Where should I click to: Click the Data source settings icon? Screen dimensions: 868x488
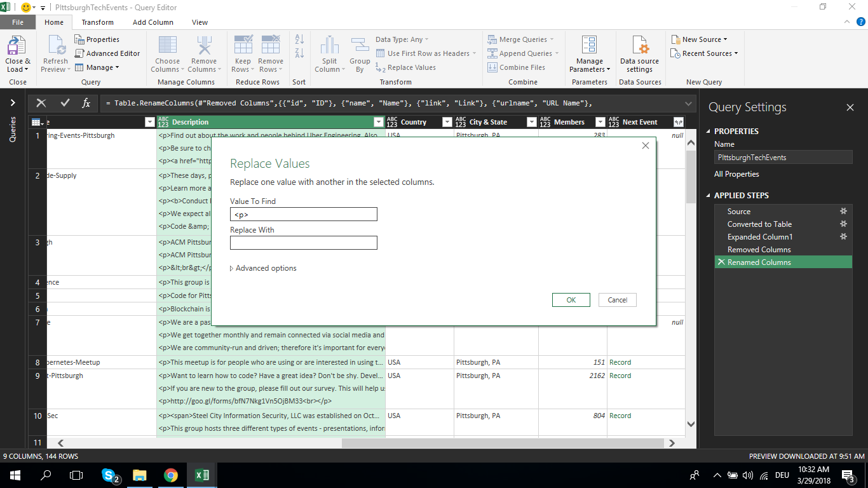click(x=640, y=54)
